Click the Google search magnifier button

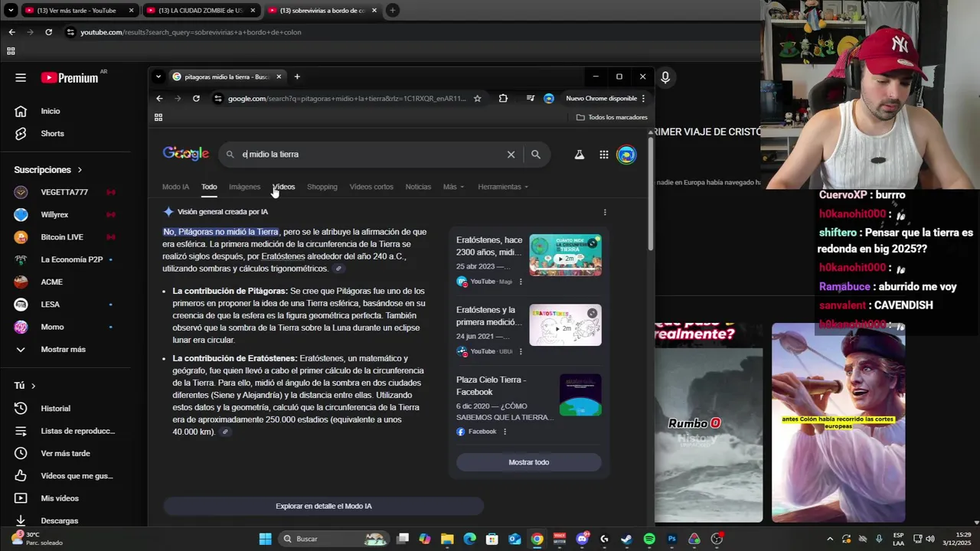point(536,155)
